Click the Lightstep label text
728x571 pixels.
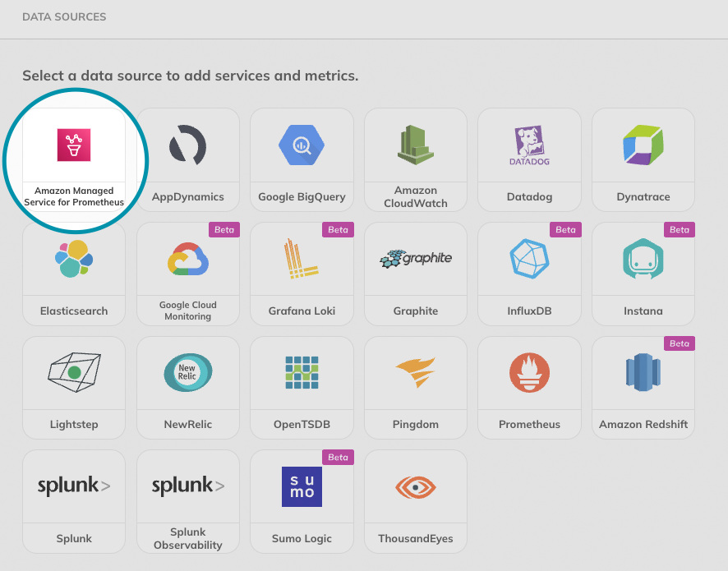coord(74,424)
